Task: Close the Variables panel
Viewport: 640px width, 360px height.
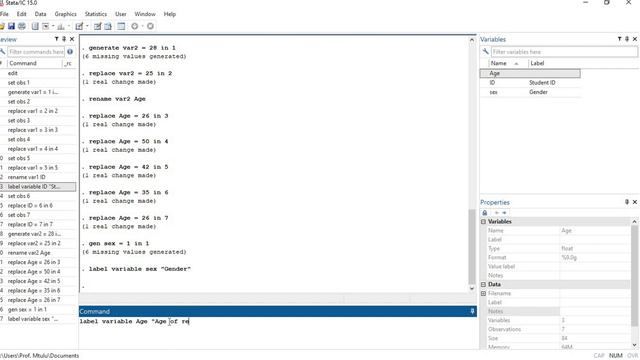Action: coord(635,39)
